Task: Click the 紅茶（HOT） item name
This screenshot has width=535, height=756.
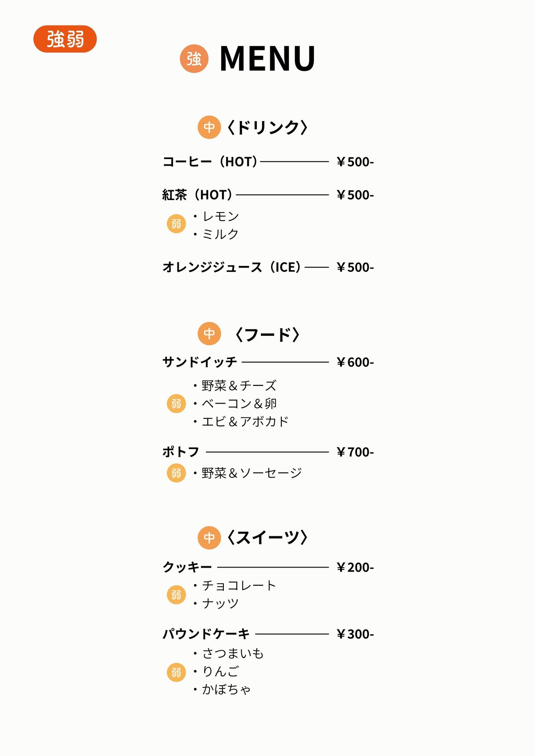Action: click(198, 195)
